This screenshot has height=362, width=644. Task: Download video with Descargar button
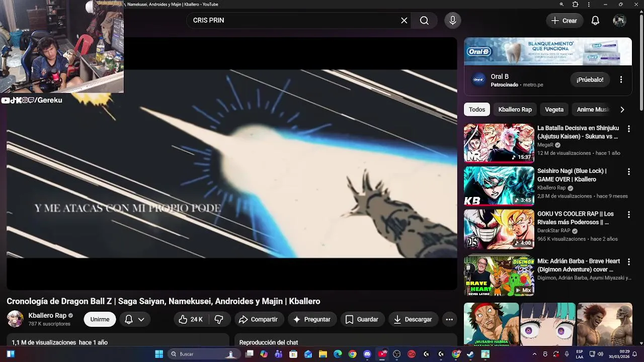coord(413,319)
